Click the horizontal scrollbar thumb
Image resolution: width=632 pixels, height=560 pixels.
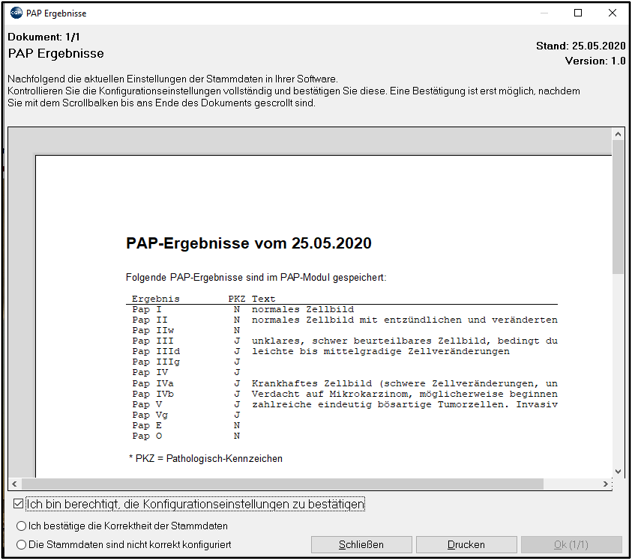click(x=283, y=484)
